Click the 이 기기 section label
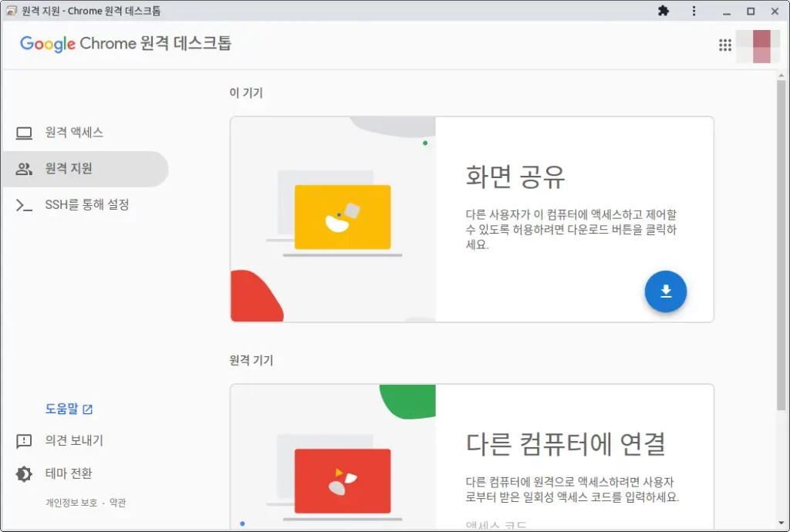This screenshot has height=532, width=790. coord(246,93)
